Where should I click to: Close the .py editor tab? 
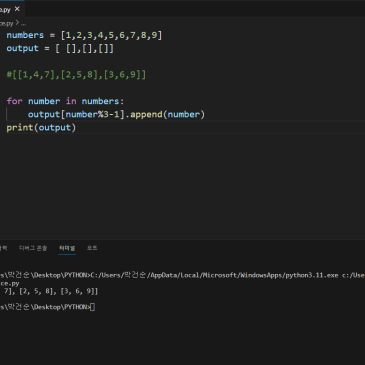click(x=17, y=9)
